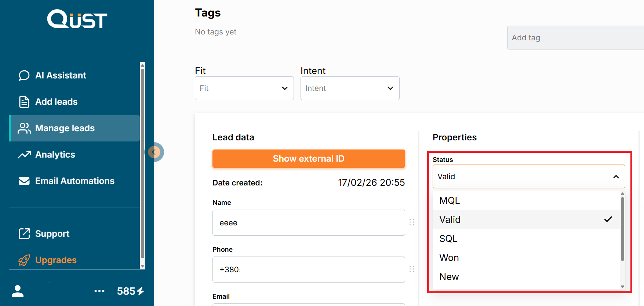Open the user profile avatar icon
The width and height of the screenshot is (644, 306).
[18, 291]
